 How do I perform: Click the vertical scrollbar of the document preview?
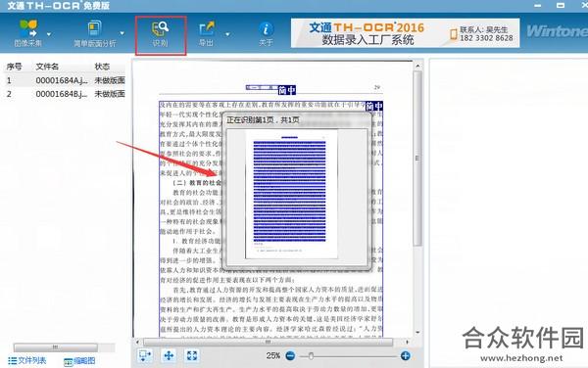coord(417,158)
